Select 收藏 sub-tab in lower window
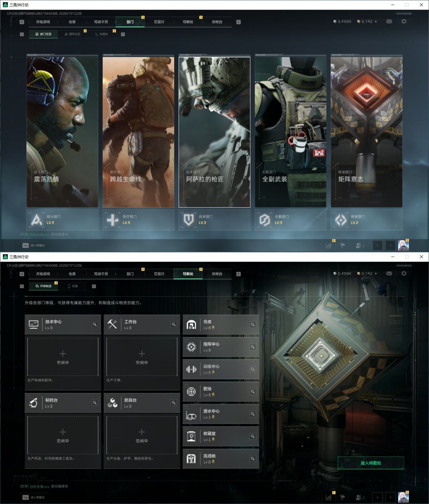The image size is (429, 504). point(73,286)
